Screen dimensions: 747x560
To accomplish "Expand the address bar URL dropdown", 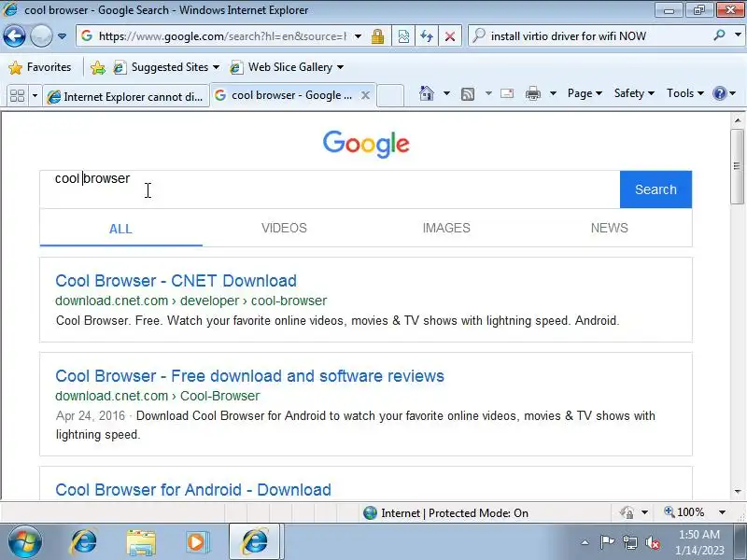I will click(358, 36).
